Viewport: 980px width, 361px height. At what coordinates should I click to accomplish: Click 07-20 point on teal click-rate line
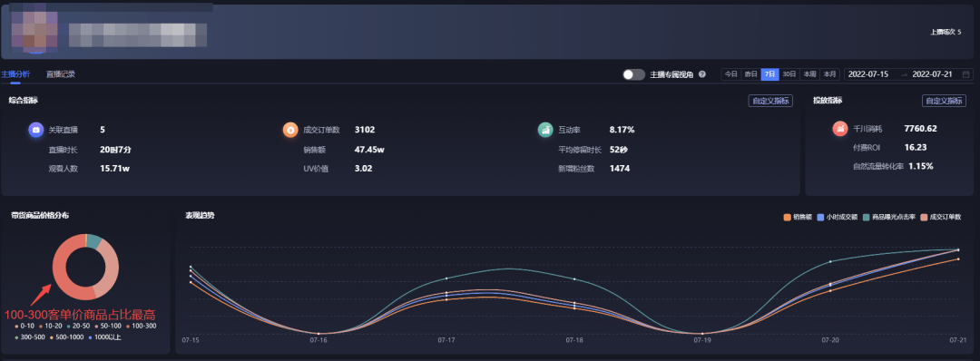coord(830,262)
